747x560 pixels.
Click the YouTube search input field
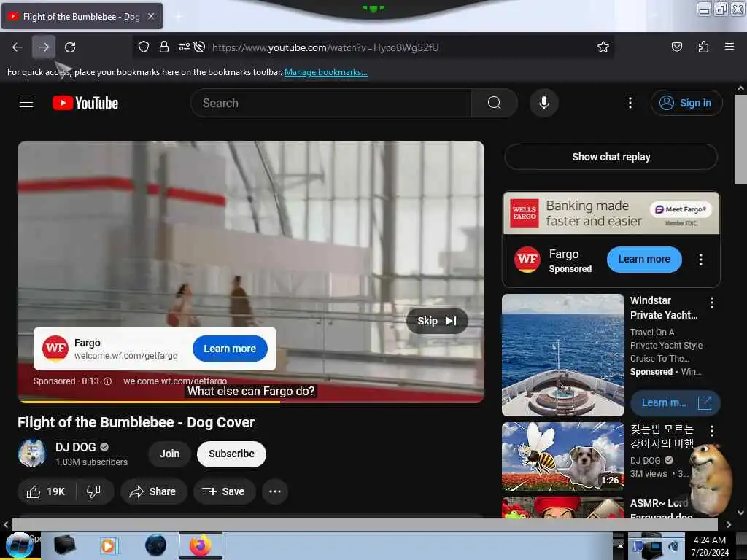[331, 103]
